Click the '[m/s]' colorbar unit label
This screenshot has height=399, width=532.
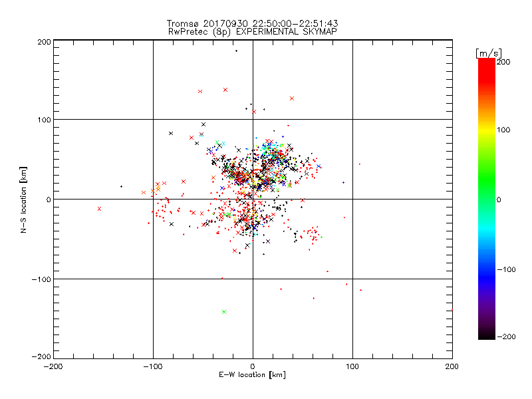pyautogui.click(x=489, y=53)
